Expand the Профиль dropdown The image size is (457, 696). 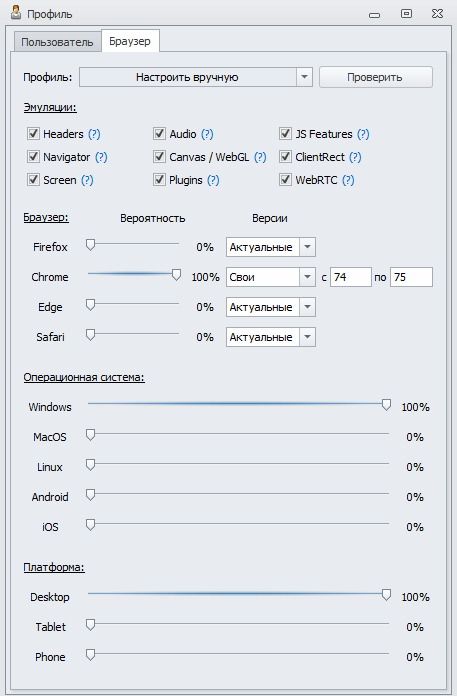click(196, 77)
